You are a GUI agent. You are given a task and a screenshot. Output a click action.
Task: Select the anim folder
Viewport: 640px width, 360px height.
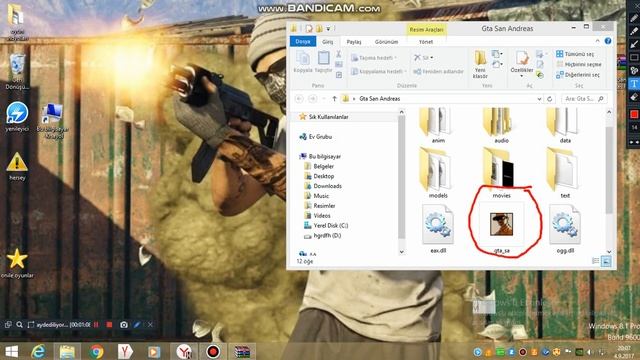pos(438,125)
